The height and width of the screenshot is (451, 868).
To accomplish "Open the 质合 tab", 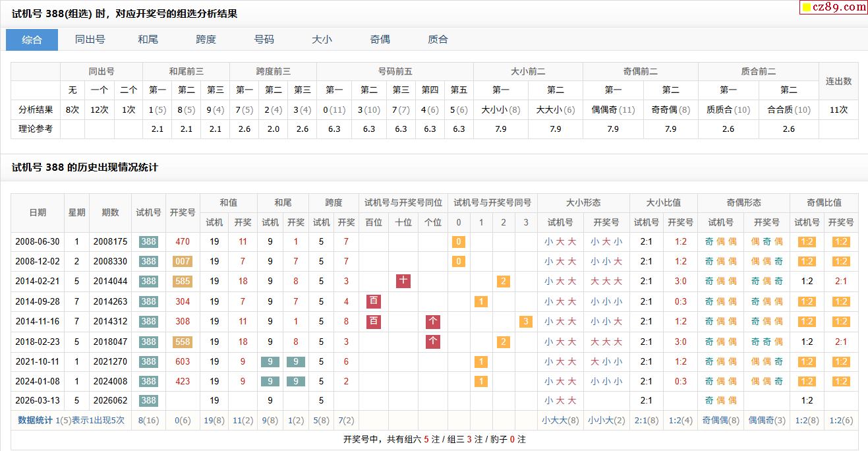I will (x=438, y=40).
